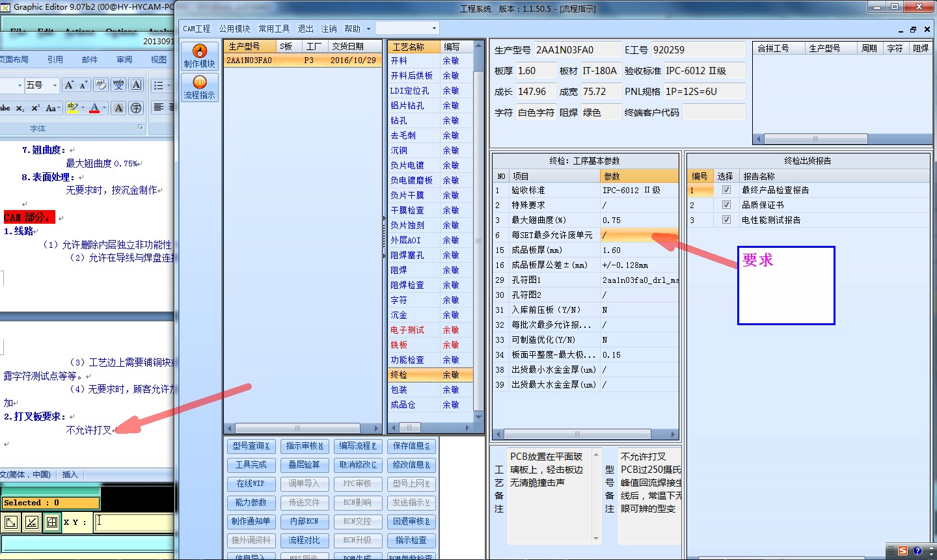Screen dimensions: 937x560
Task: Open font color dropdown arrow
Action: [105, 108]
